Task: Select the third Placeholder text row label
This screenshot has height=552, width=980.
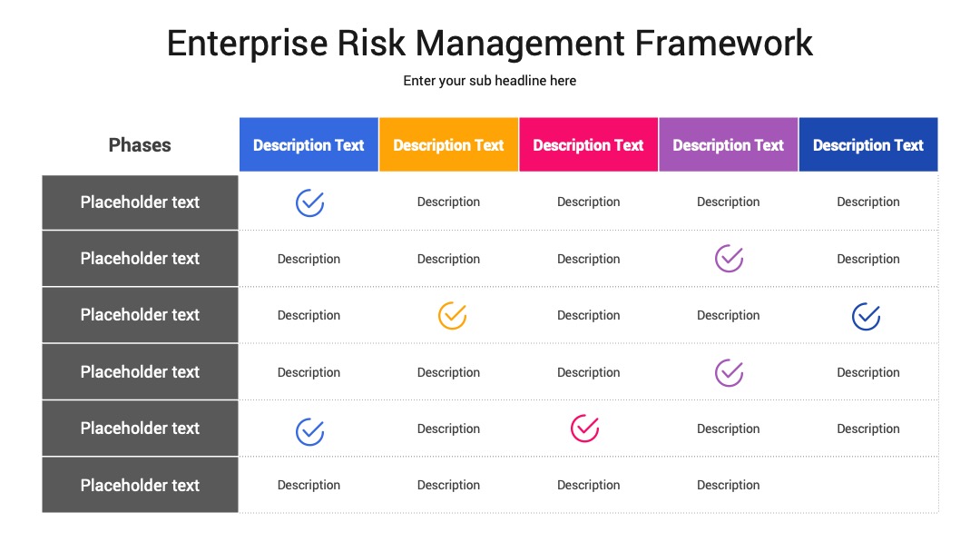Action: pyautogui.click(x=140, y=315)
